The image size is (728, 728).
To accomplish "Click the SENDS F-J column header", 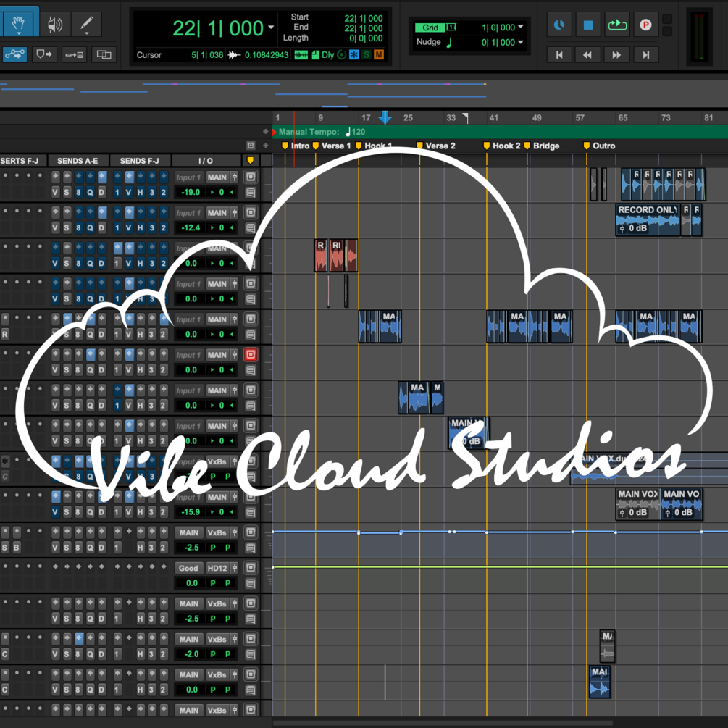I will click(x=139, y=161).
